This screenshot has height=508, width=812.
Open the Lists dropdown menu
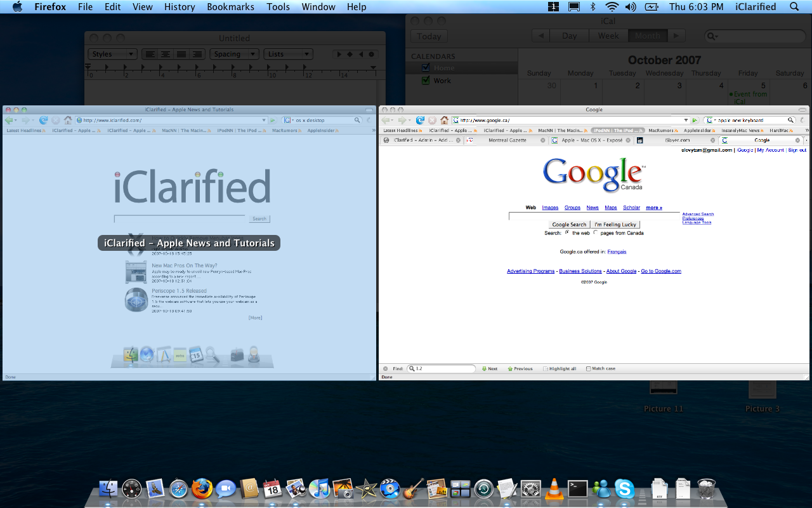pyautogui.click(x=288, y=54)
